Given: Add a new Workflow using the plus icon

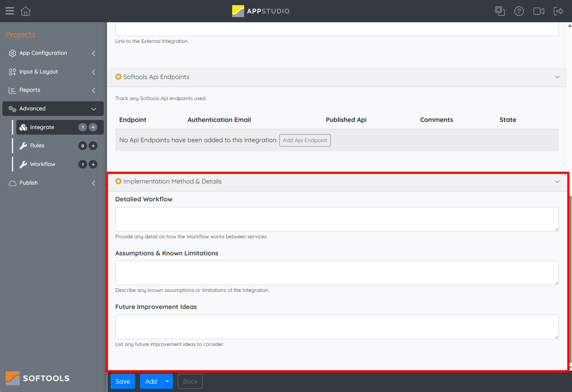Looking at the screenshot, I should (x=93, y=164).
